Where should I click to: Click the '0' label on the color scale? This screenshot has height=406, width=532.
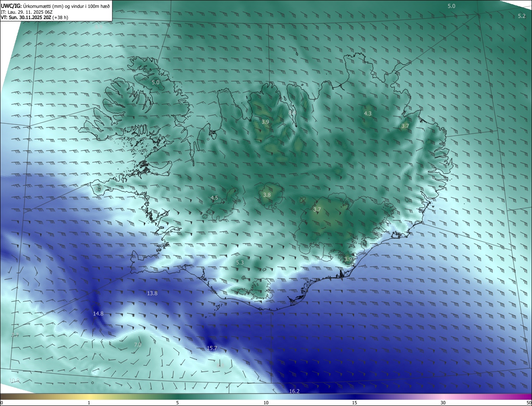pyautogui.click(x=2, y=403)
